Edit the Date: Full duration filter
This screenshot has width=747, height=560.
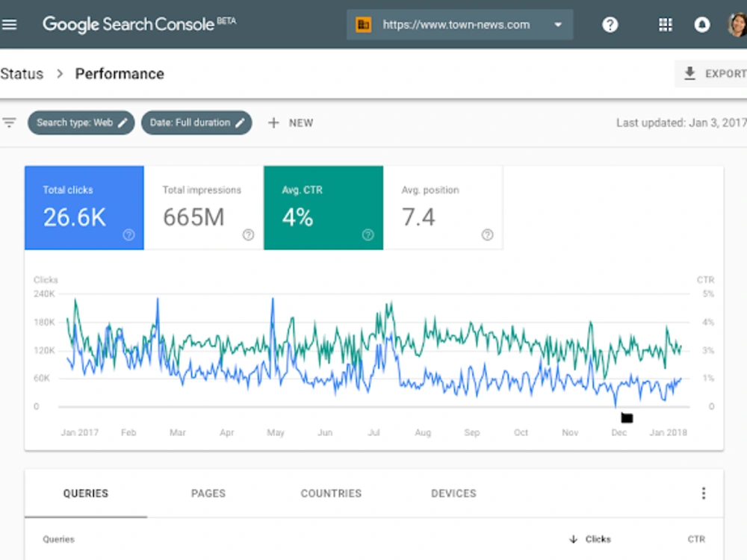[196, 123]
